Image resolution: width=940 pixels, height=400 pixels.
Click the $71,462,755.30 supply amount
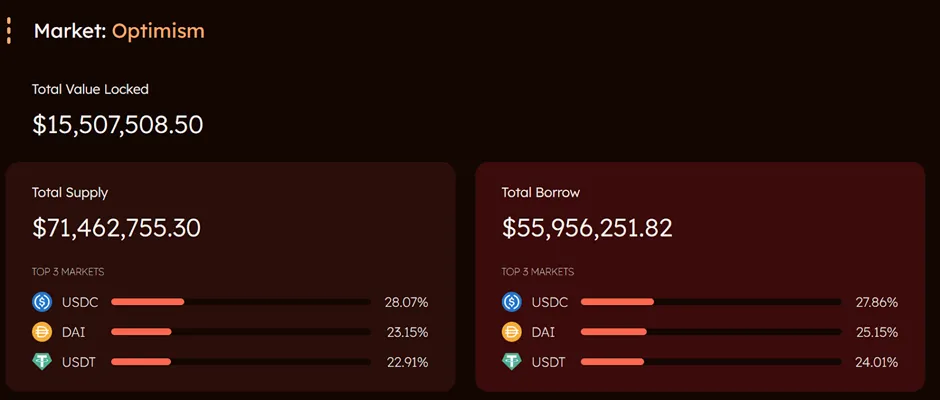(x=116, y=228)
